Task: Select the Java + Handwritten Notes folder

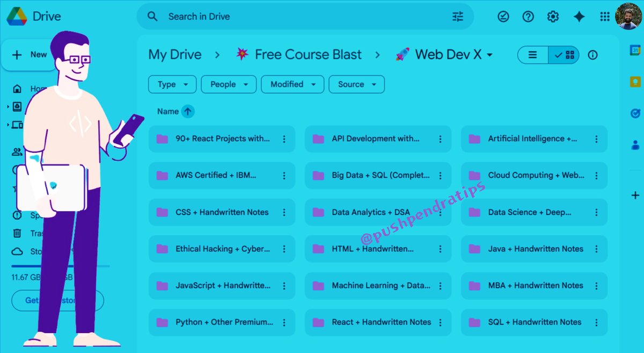Action: click(x=535, y=249)
